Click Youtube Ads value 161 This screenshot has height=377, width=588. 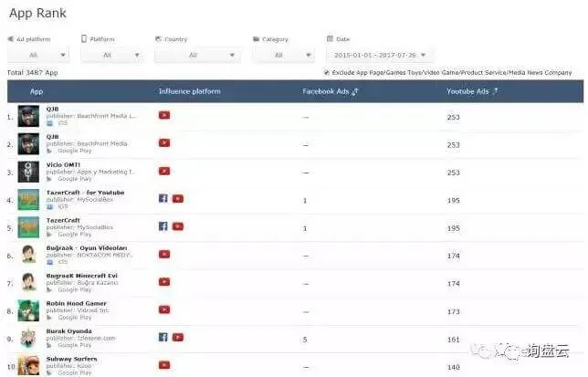454,340
